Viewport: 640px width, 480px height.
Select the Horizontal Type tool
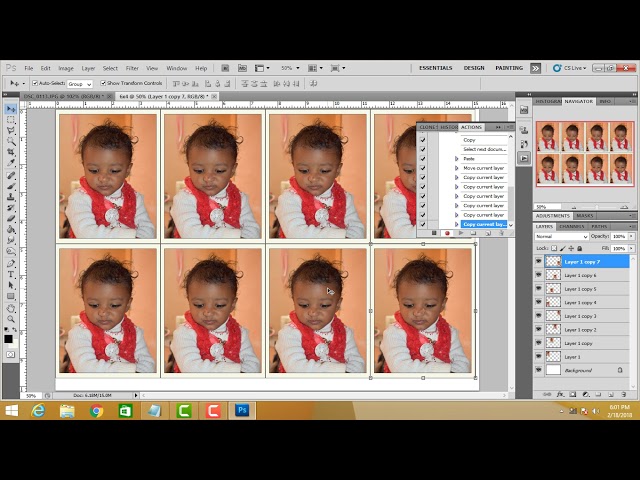pos(11,274)
